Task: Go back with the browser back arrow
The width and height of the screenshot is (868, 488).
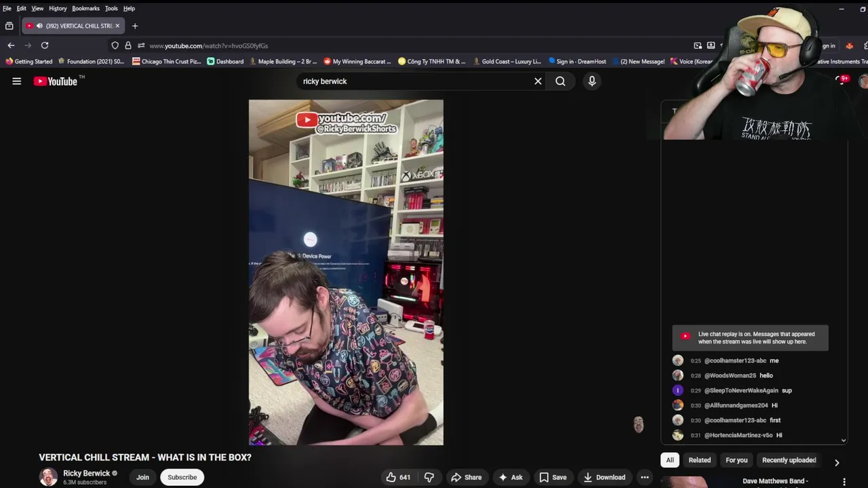Action: click(x=11, y=45)
